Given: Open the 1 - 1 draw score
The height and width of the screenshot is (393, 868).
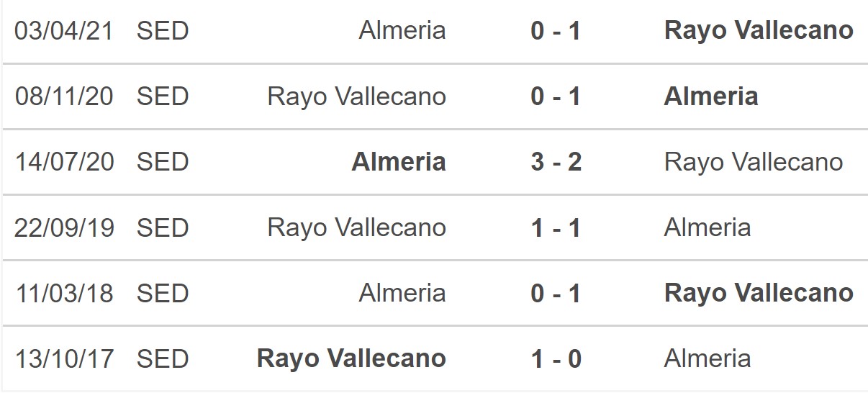Looking at the screenshot, I should coord(556,227).
